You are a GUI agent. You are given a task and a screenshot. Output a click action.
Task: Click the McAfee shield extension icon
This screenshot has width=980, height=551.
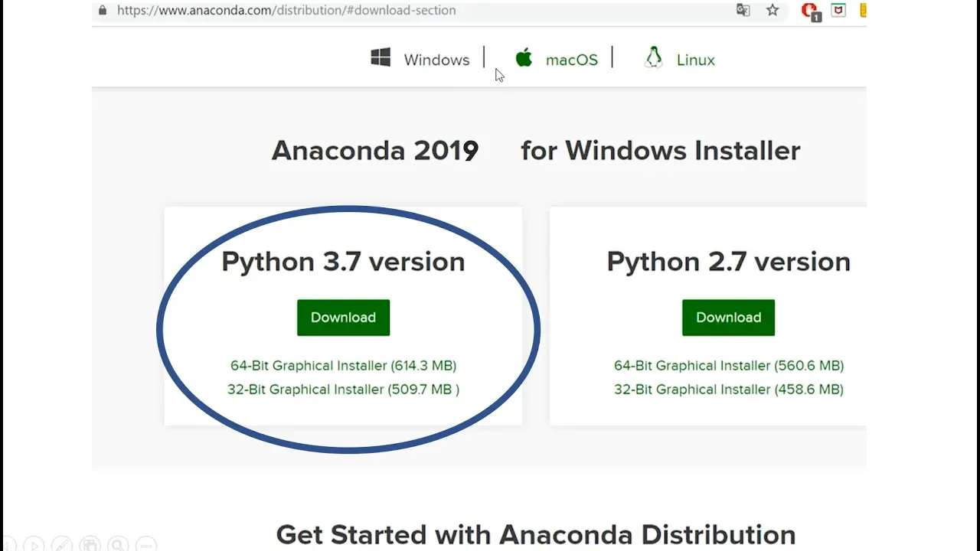click(838, 11)
